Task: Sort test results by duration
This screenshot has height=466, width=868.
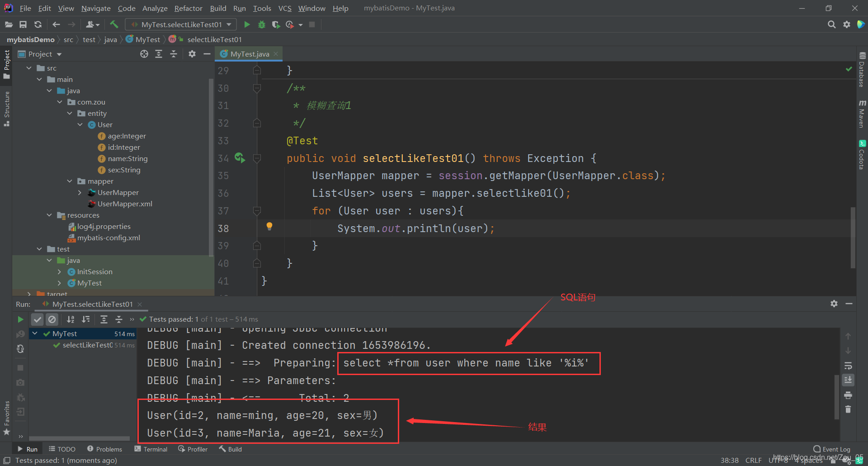Action: [x=85, y=319]
